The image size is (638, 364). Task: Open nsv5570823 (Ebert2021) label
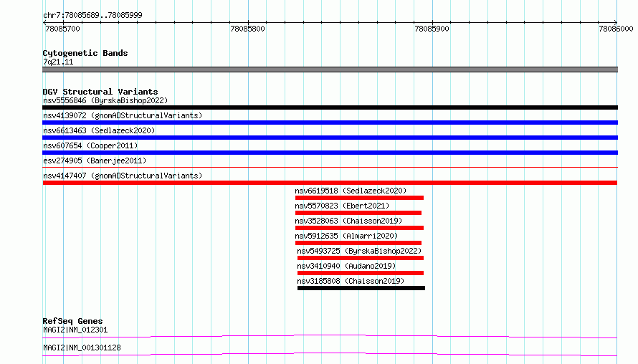342,206
